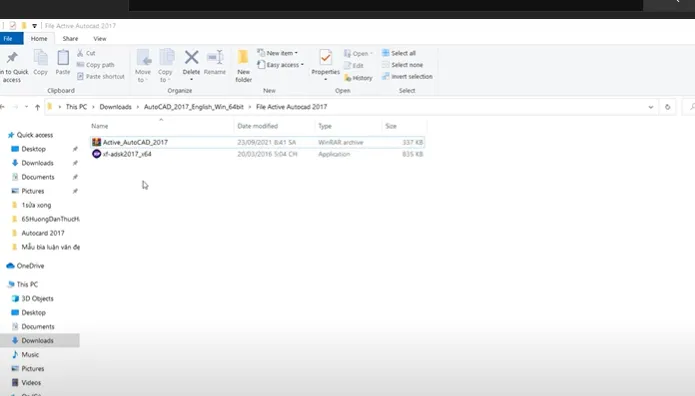Open file History from ribbon
The height and width of the screenshot is (396, 695).
point(358,78)
